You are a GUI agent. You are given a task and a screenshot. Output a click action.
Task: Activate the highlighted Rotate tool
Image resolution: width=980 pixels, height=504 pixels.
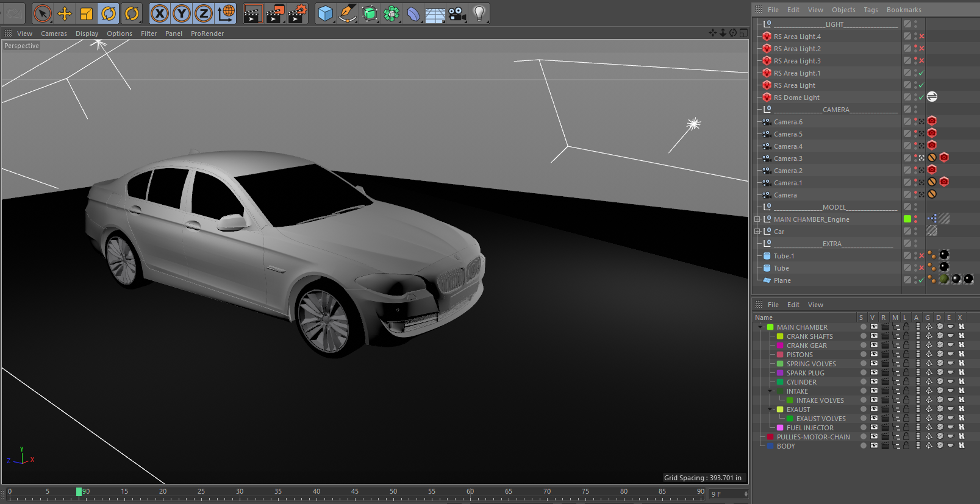pos(109,13)
